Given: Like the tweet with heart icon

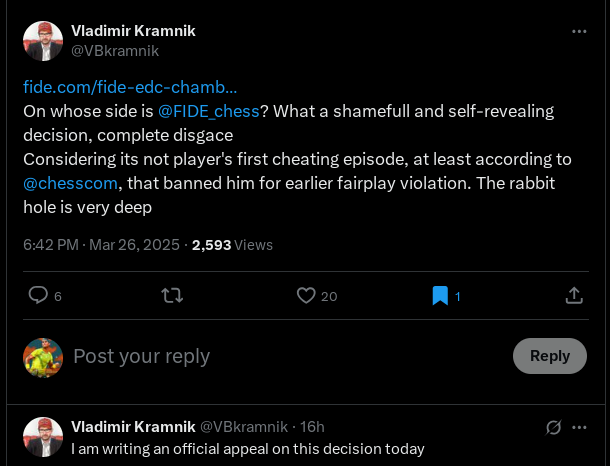Looking at the screenshot, I should 307,295.
